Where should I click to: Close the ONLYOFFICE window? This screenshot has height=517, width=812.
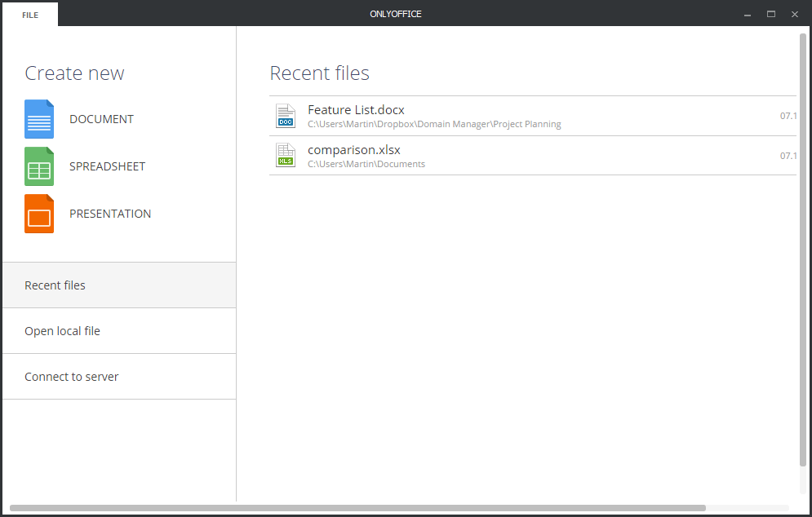click(x=794, y=15)
